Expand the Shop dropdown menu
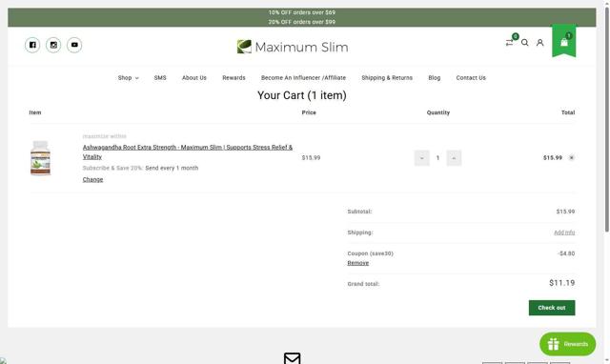Screen dimensions: 610x364 tap(129, 78)
